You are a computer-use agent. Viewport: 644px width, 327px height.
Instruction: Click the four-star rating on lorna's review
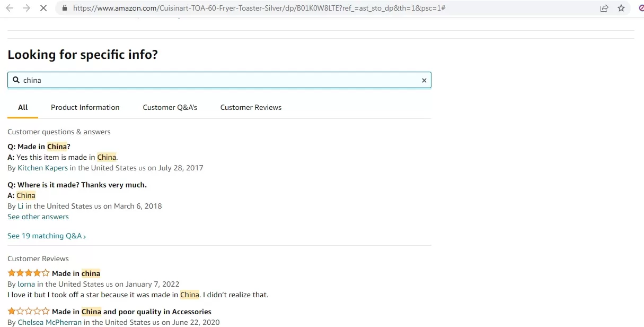(x=29, y=273)
